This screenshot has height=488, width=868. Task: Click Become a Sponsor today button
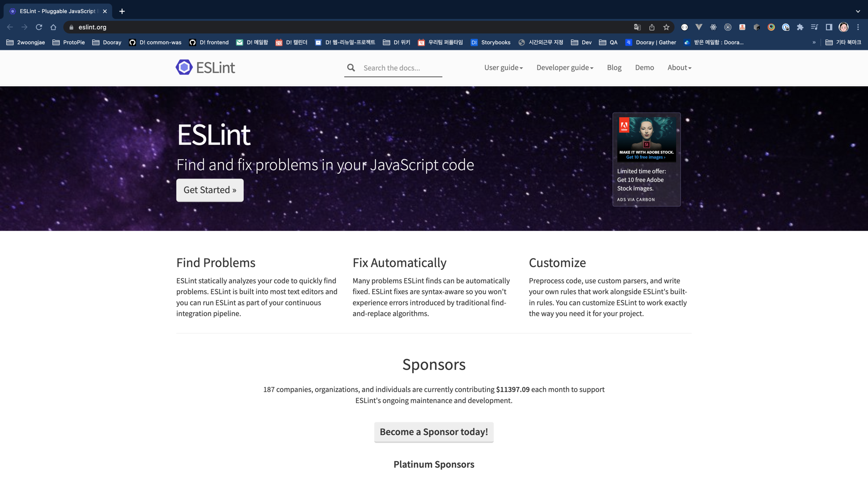(434, 432)
